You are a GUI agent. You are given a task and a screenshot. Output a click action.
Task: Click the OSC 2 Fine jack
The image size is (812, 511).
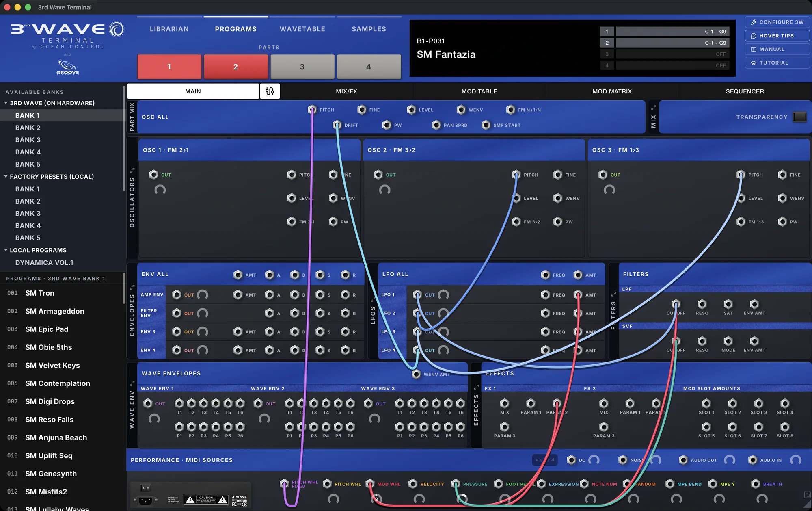[x=558, y=175]
